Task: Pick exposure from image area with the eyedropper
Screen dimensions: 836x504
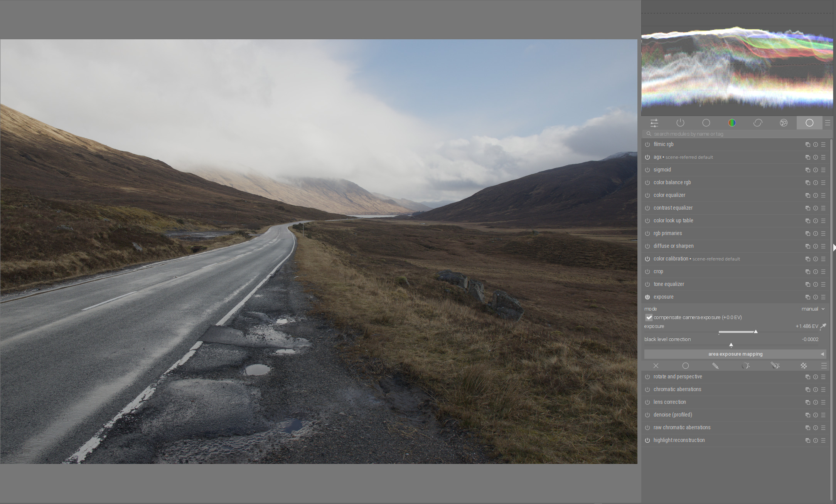Action: coord(823,326)
